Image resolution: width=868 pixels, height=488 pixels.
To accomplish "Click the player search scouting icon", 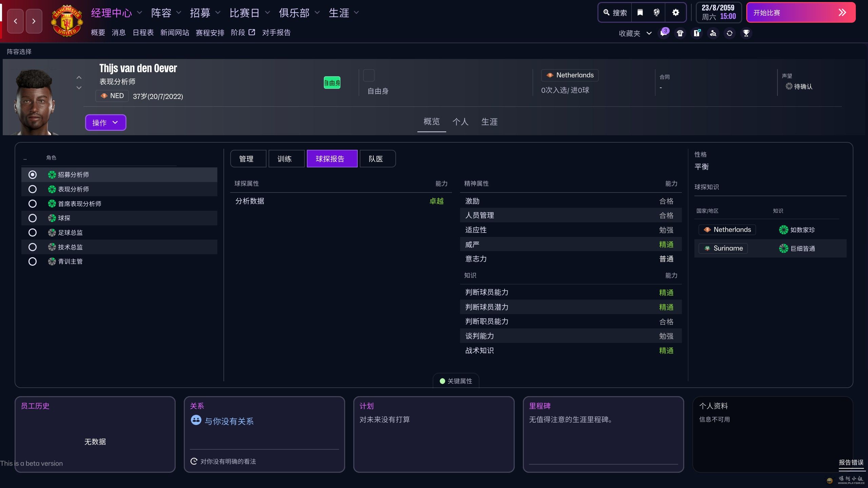I will click(x=713, y=33).
